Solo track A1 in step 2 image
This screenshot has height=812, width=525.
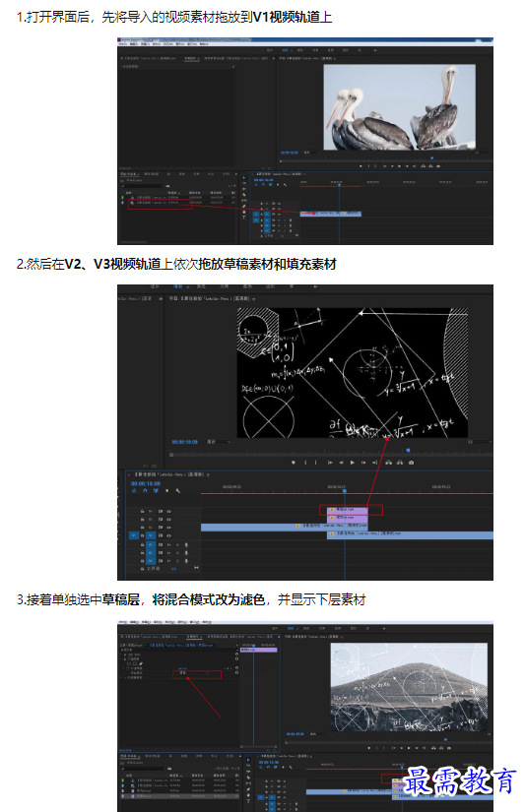coord(177,545)
